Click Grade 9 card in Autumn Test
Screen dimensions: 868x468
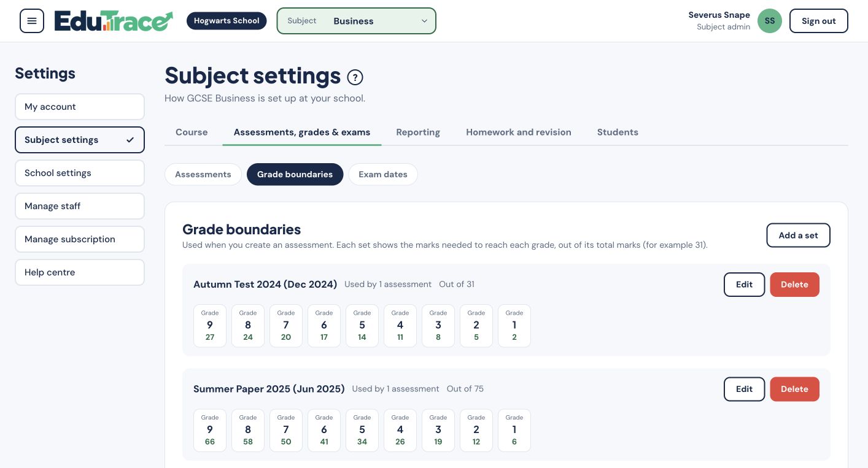(x=210, y=326)
